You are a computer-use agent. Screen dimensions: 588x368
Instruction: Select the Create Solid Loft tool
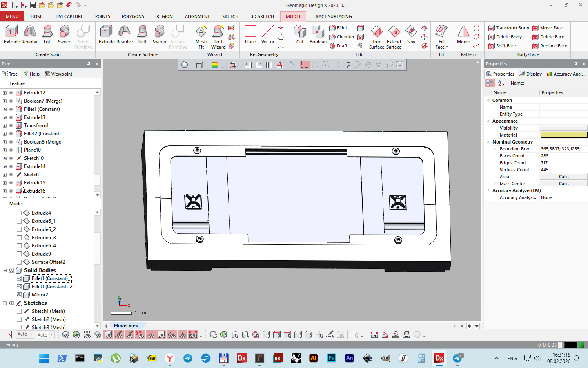point(48,34)
